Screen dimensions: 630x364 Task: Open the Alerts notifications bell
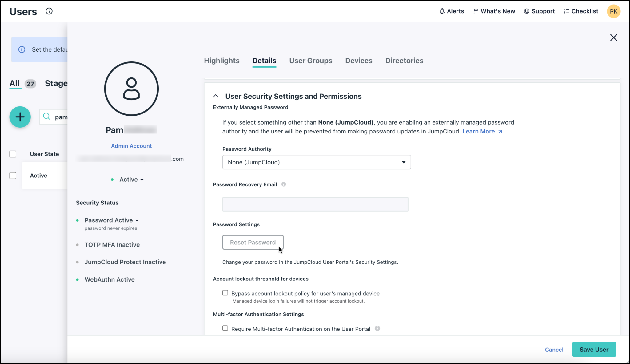pyautogui.click(x=442, y=11)
